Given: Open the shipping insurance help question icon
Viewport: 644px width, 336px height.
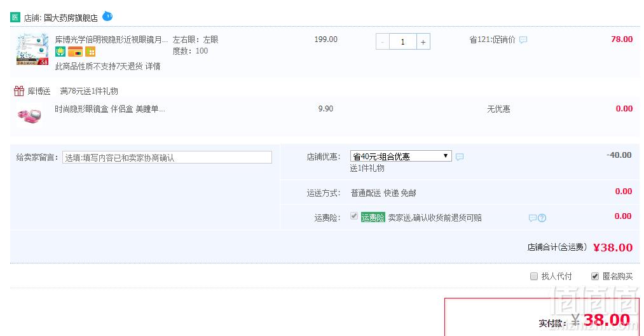Looking at the screenshot, I should coord(542,218).
